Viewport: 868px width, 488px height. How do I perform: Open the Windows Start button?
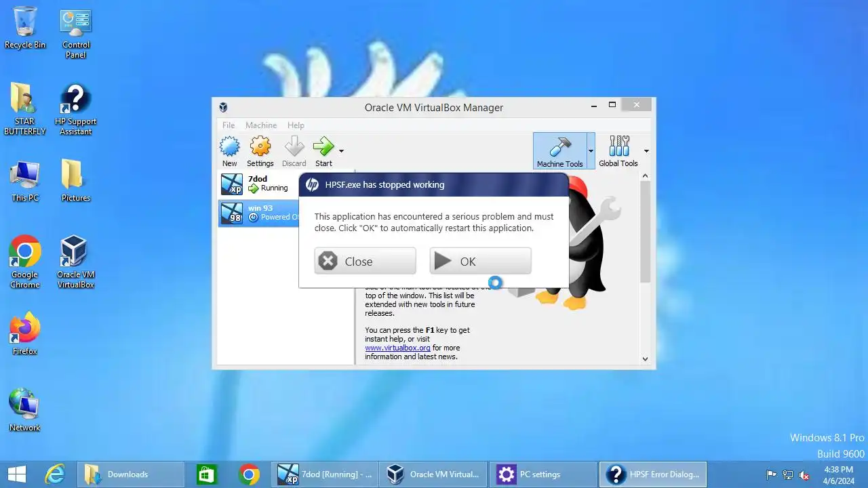[x=17, y=474]
